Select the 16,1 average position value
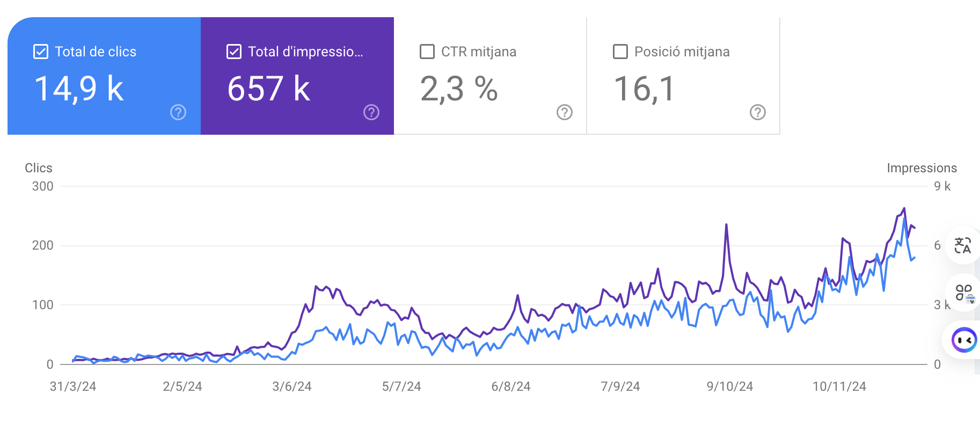The width and height of the screenshot is (980, 438). 644,89
